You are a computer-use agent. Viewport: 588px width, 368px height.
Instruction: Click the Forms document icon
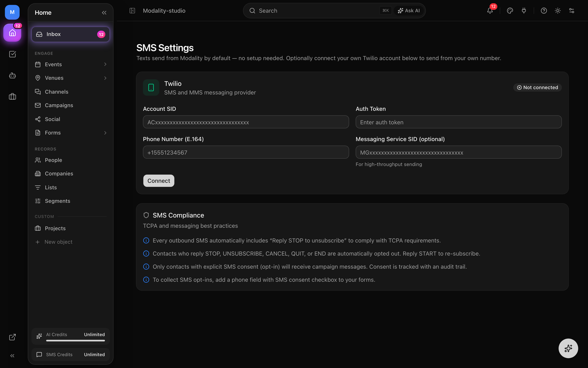[x=38, y=133]
